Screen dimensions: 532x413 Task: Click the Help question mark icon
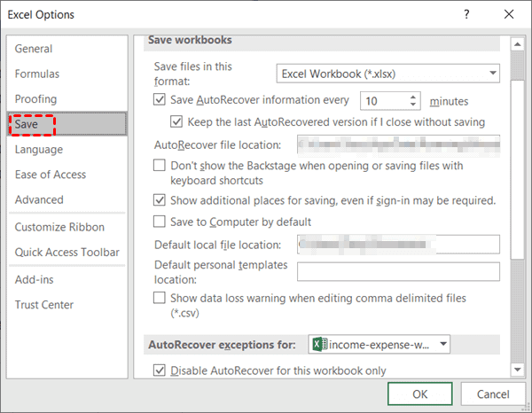[464, 14]
